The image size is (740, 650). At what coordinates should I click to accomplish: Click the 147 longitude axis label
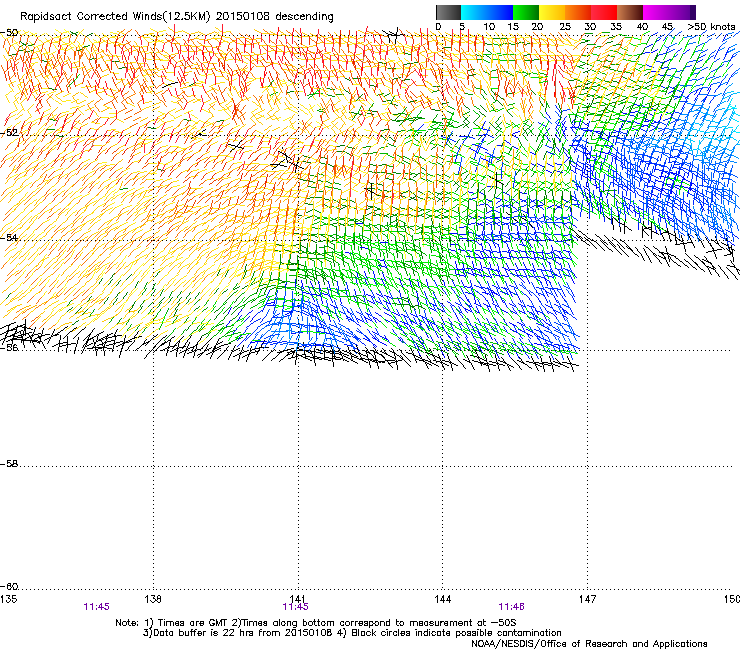[588, 599]
